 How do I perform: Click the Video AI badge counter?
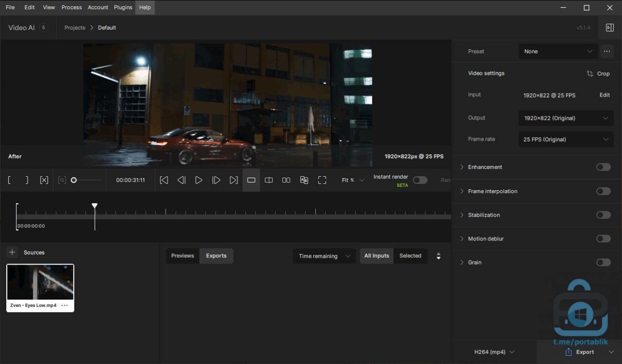[x=43, y=28]
